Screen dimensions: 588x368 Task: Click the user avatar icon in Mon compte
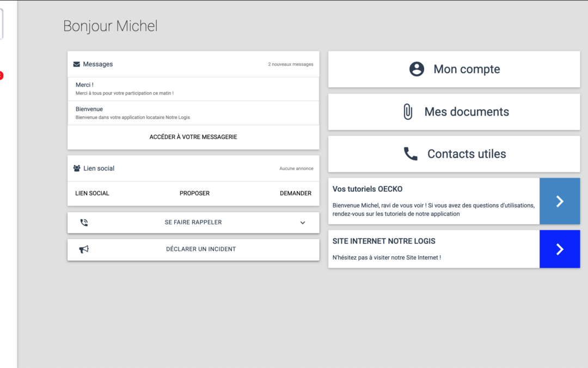[416, 69]
